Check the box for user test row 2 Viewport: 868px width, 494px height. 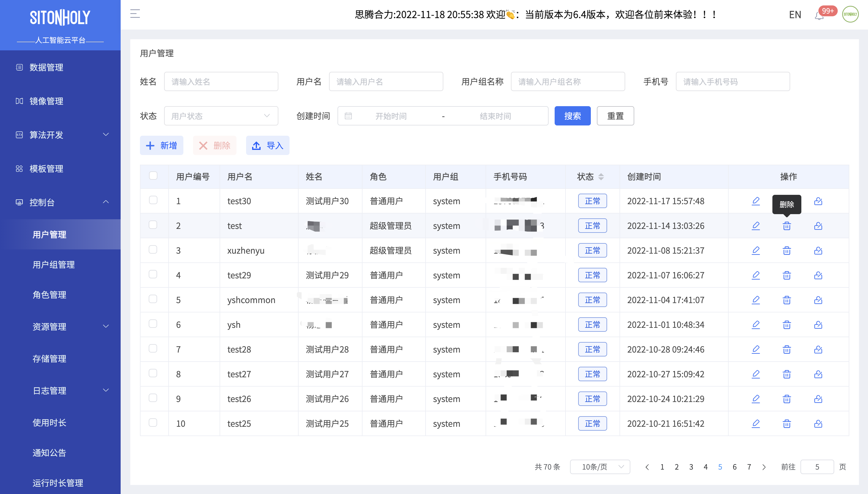point(153,225)
